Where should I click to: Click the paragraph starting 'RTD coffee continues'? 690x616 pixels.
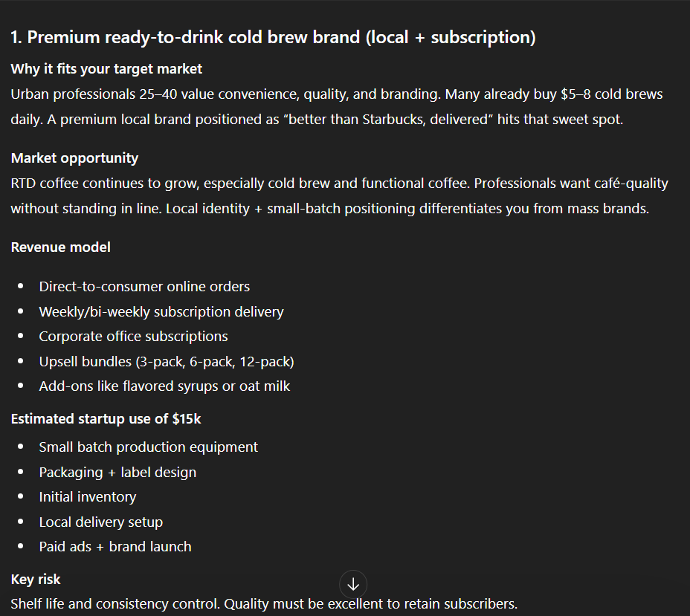339,196
